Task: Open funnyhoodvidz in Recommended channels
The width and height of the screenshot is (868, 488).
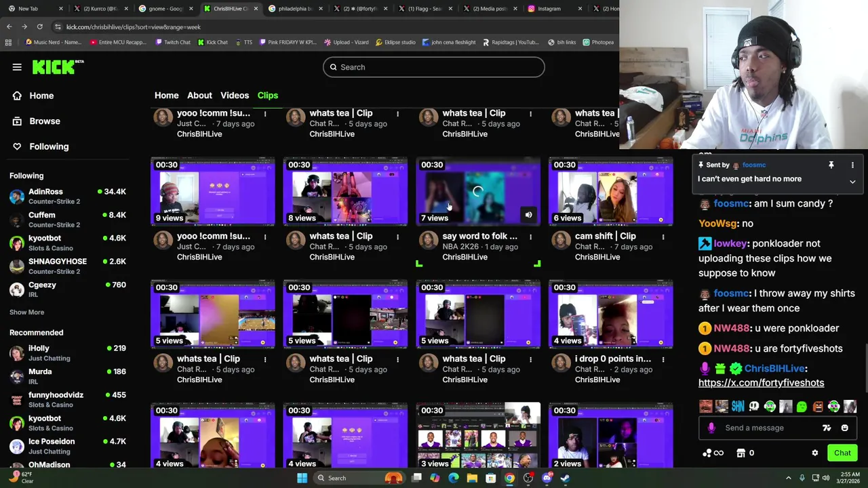Action: tap(68, 399)
